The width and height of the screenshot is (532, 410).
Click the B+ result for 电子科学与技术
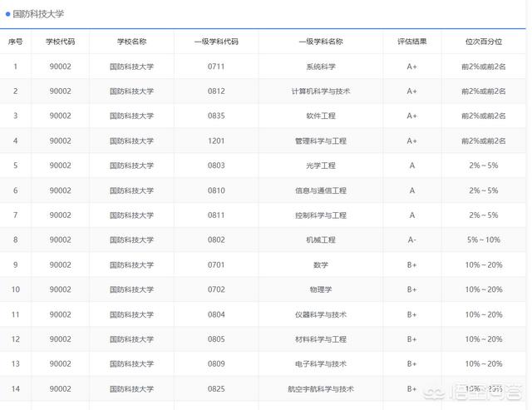pyautogui.click(x=412, y=363)
